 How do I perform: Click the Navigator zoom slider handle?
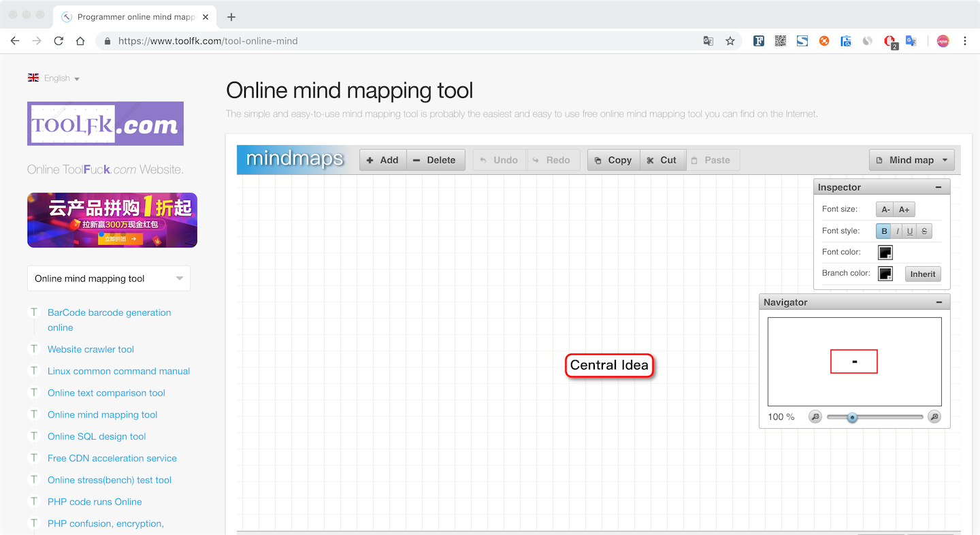[x=852, y=417]
